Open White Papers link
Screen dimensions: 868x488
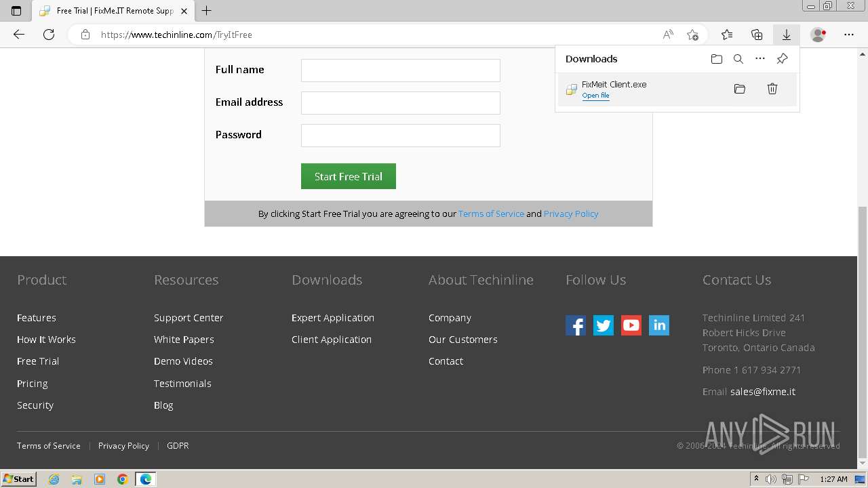click(184, 340)
